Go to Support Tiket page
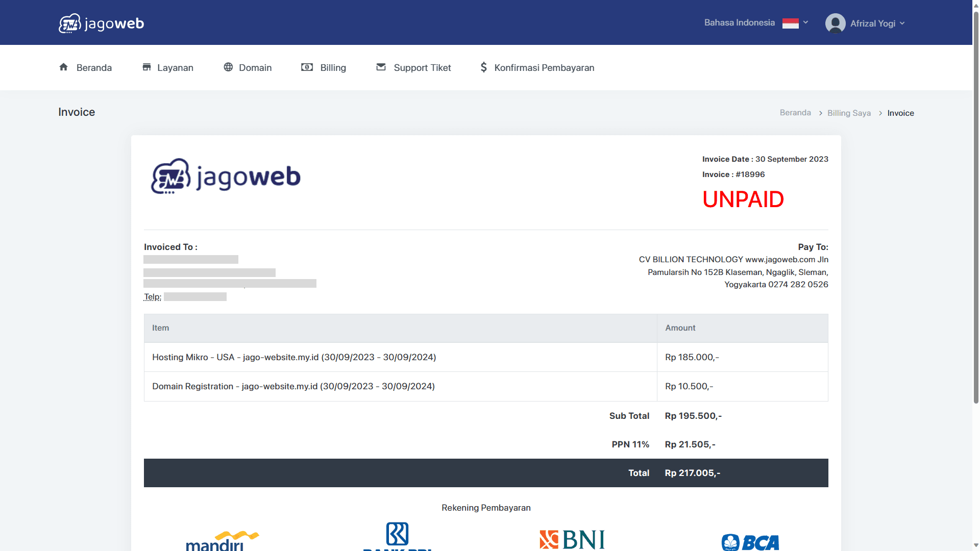Screen dimensions: 980x551 click(x=413, y=67)
